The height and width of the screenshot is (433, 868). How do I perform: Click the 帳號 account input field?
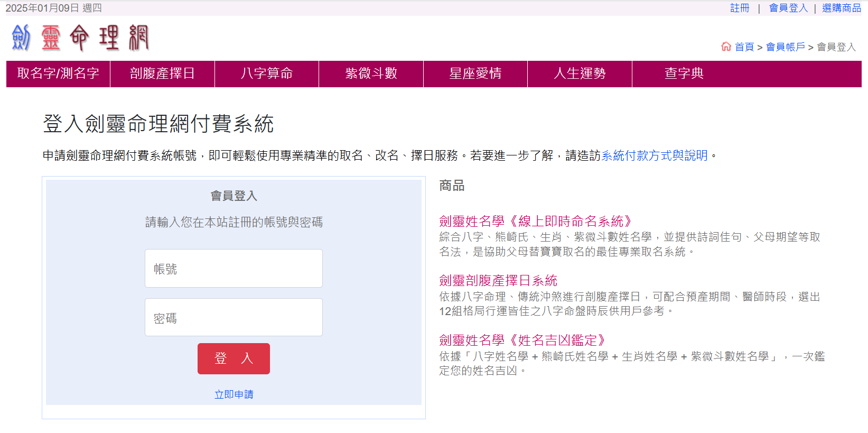click(234, 269)
